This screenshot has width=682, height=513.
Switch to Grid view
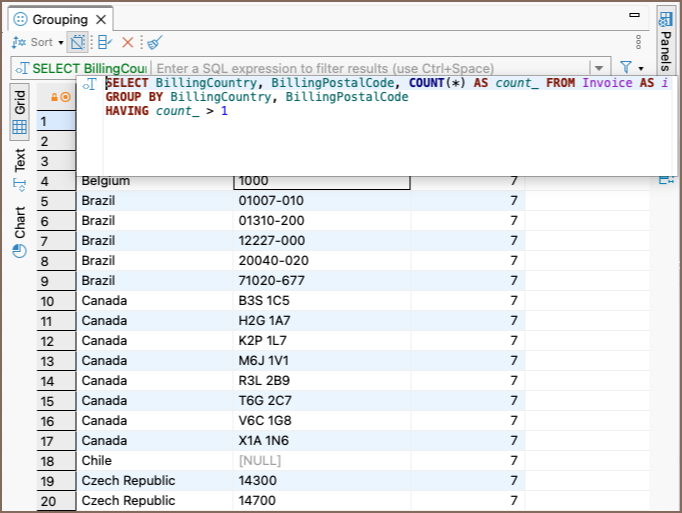[19, 112]
